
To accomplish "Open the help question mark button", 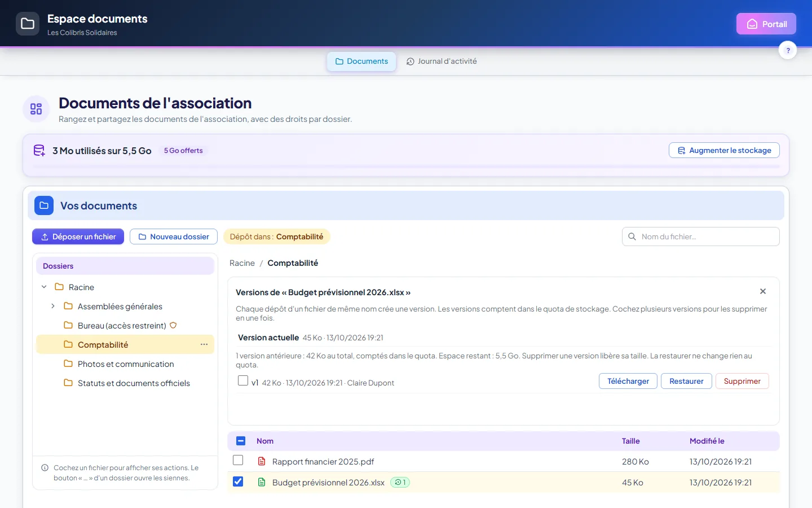I will [788, 50].
